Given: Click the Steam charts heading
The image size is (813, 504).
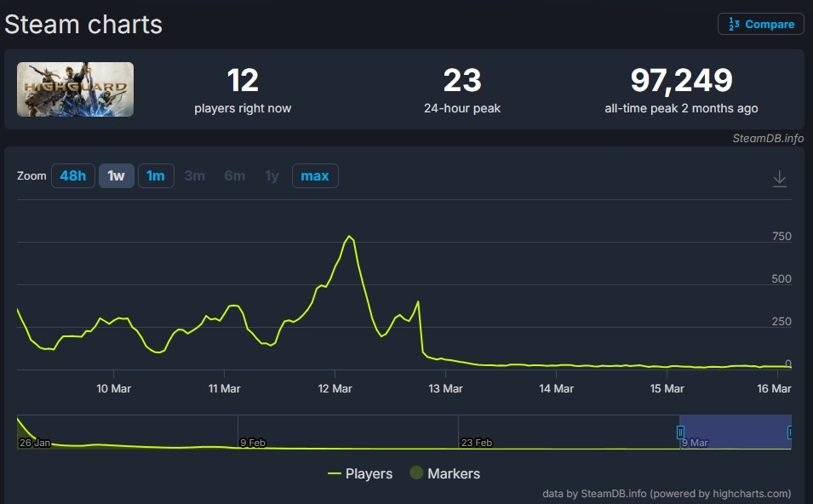Looking at the screenshot, I should pyautogui.click(x=83, y=25).
